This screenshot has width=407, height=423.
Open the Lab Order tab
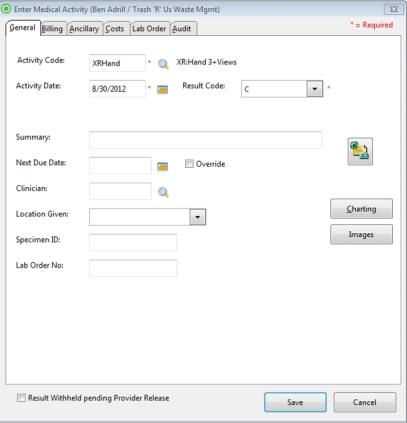click(x=149, y=29)
